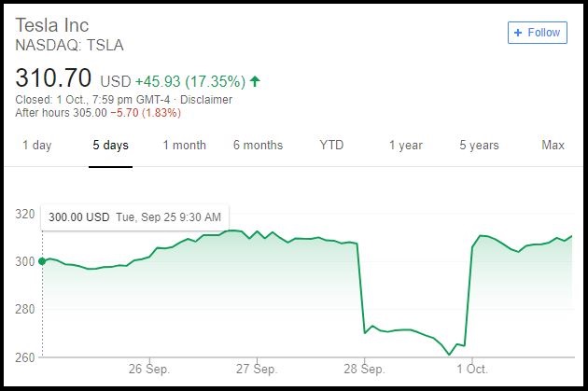The width and height of the screenshot is (588, 391).
Task: Select the 1 day tab
Action: point(37,146)
